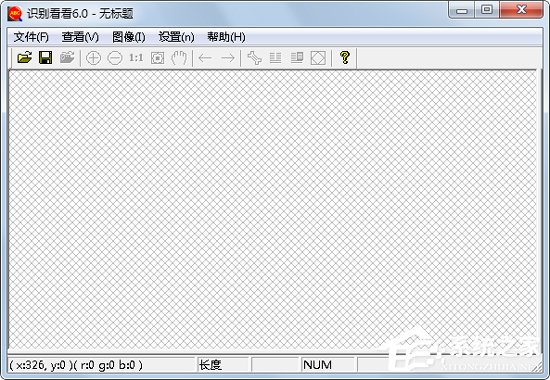Click the right arrow next icon
This screenshot has height=380, width=550.
pos(228,58)
